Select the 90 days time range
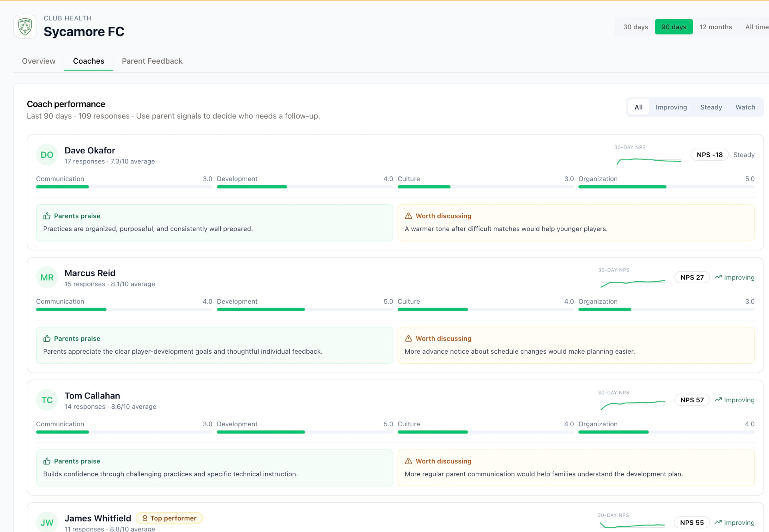 coord(674,27)
